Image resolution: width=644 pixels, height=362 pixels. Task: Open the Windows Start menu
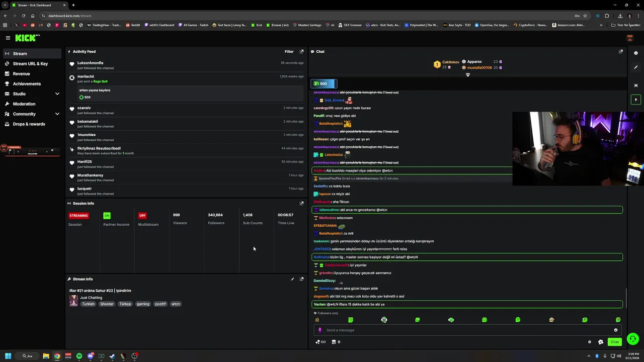8,356
